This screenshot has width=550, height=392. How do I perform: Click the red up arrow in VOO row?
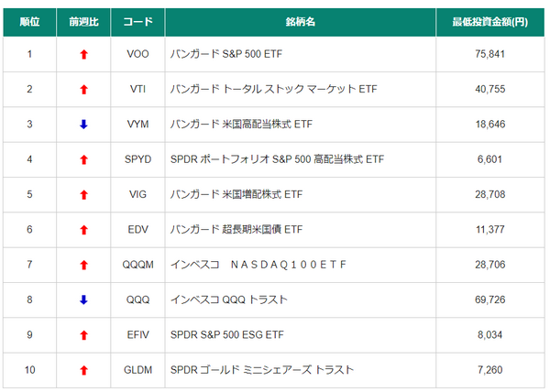point(84,54)
